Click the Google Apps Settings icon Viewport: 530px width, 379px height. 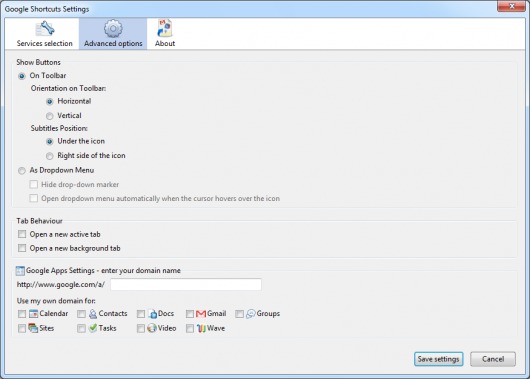click(x=20, y=271)
